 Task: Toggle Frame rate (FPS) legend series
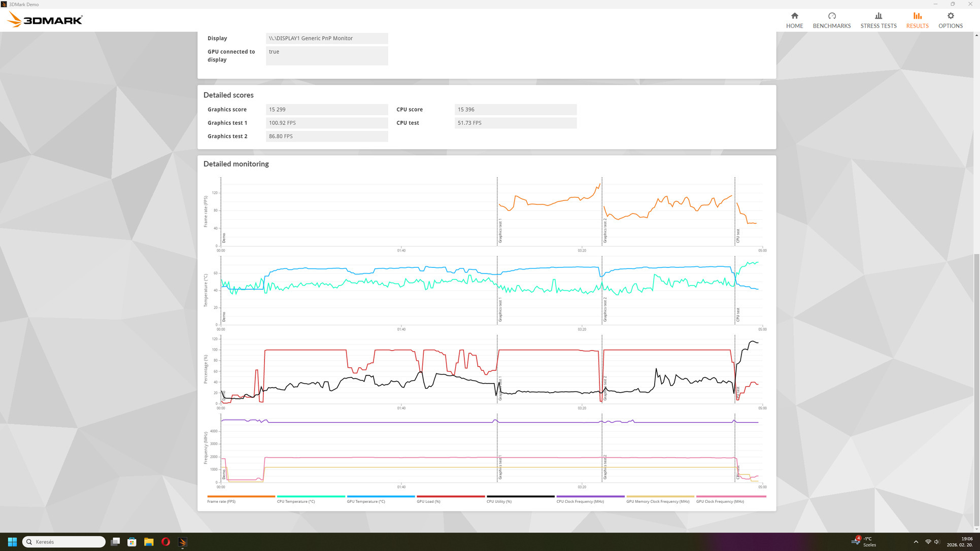coord(221,501)
